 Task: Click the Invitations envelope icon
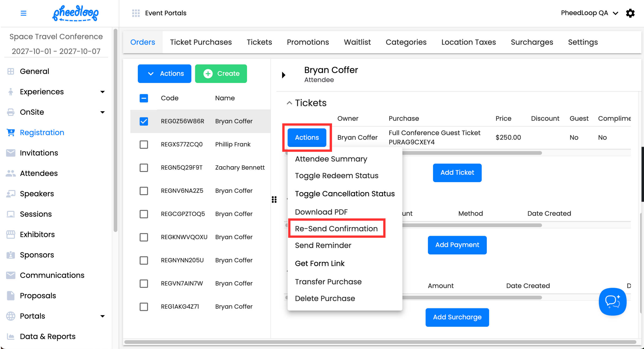click(x=11, y=153)
